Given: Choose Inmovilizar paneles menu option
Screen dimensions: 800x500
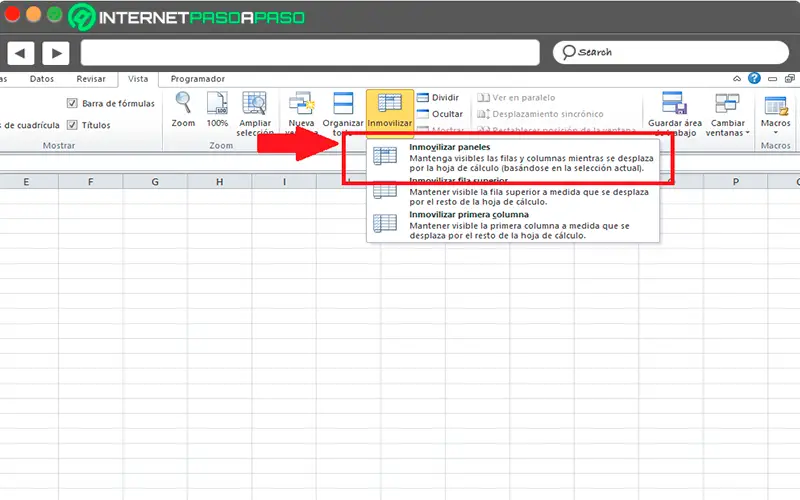Looking at the screenshot, I should [513, 157].
